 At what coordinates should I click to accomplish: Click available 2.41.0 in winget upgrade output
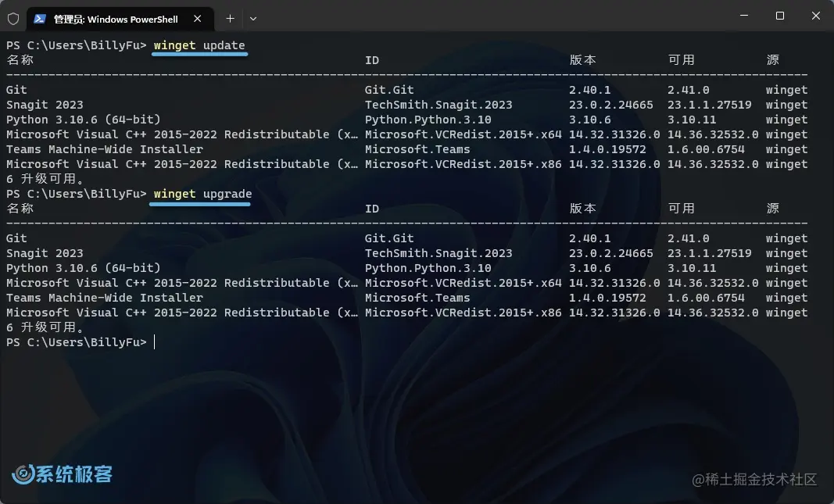coord(689,238)
